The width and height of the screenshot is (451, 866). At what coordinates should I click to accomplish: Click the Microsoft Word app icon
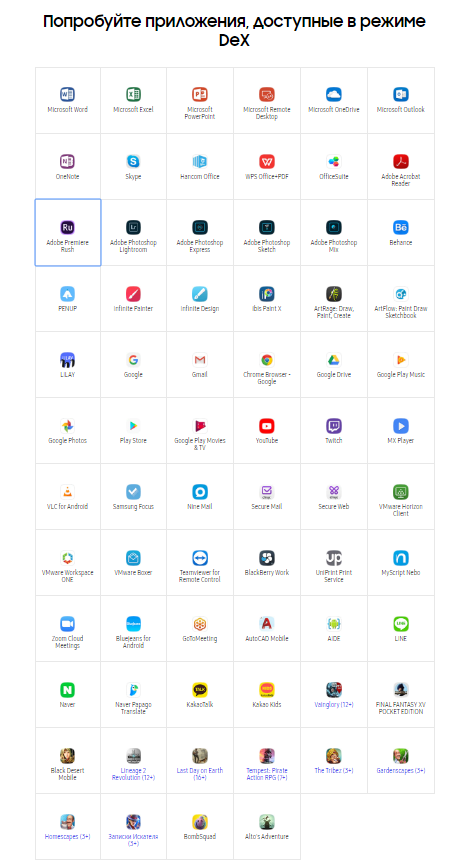point(67,94)
